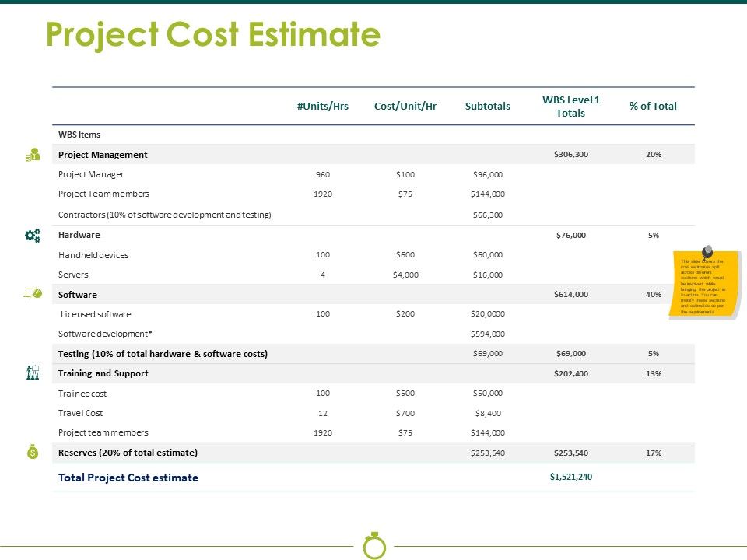Viewport: 747px width, 560px height.
Task: Click the Software development* row label
Action: coord(105,334)
